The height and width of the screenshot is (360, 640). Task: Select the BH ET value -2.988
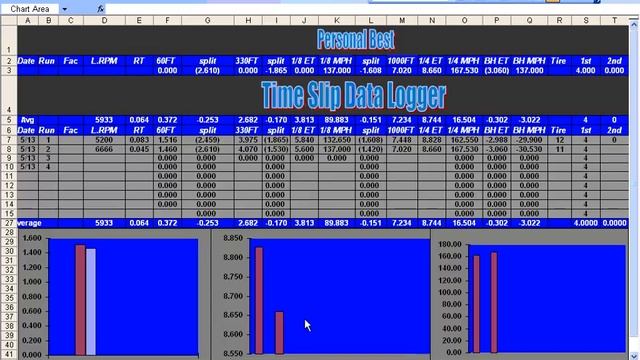point(496,140)
